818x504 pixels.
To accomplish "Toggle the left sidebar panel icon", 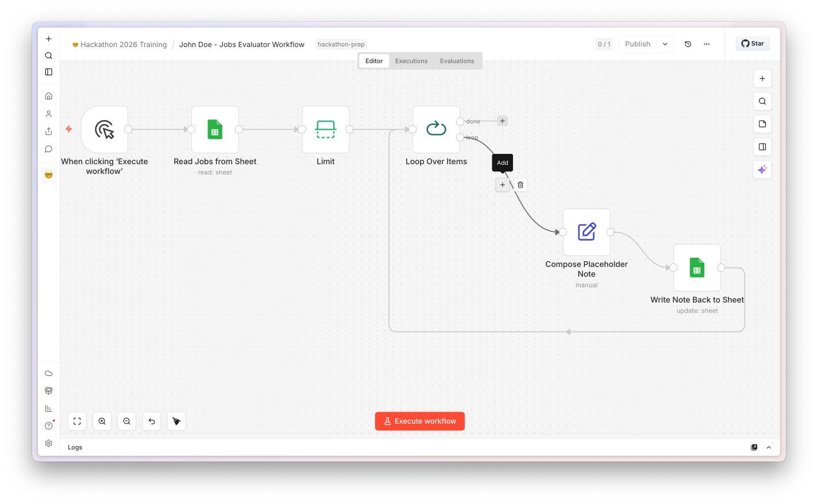I will tap(49, 72).
